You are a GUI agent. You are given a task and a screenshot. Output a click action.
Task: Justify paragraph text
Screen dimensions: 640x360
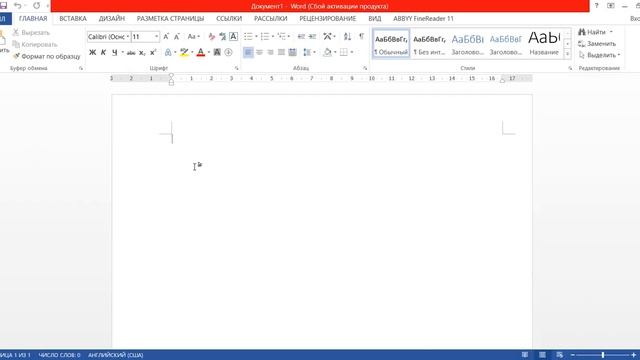tap(281, 52)
